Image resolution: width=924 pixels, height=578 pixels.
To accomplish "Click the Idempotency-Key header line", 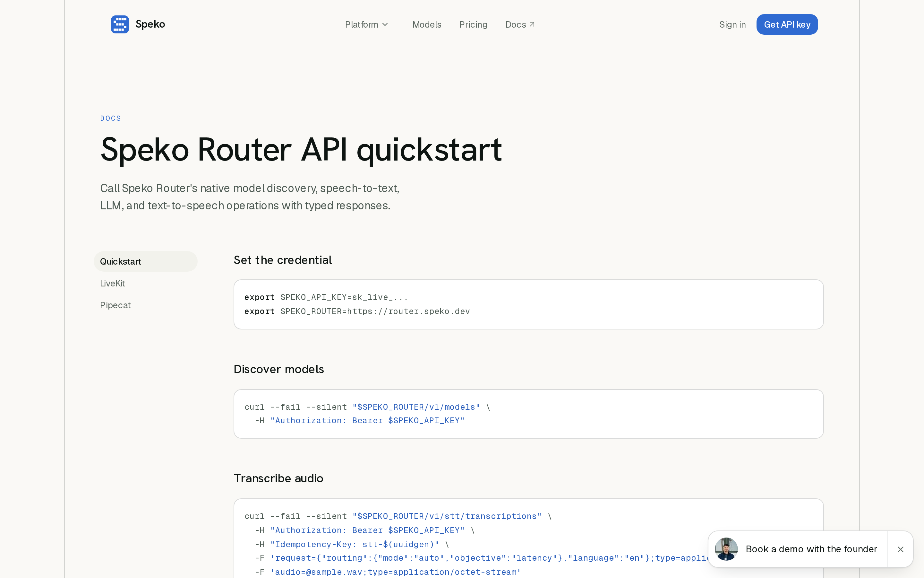I will pos(352,544).
